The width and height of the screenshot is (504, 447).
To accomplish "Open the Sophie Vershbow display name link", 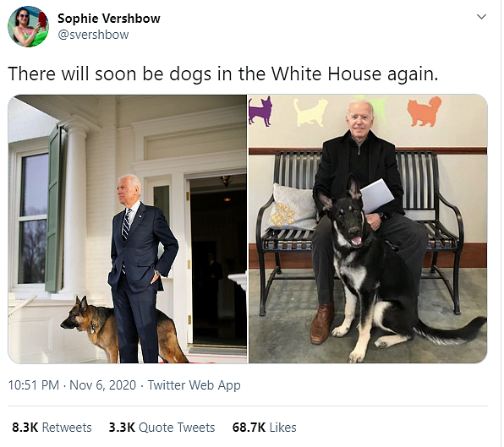I will [108, 19].
